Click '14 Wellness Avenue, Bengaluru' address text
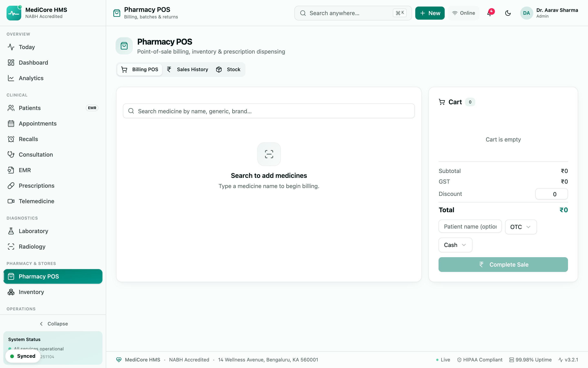Viewport: 588px width, 368px height. pos(268,360)
